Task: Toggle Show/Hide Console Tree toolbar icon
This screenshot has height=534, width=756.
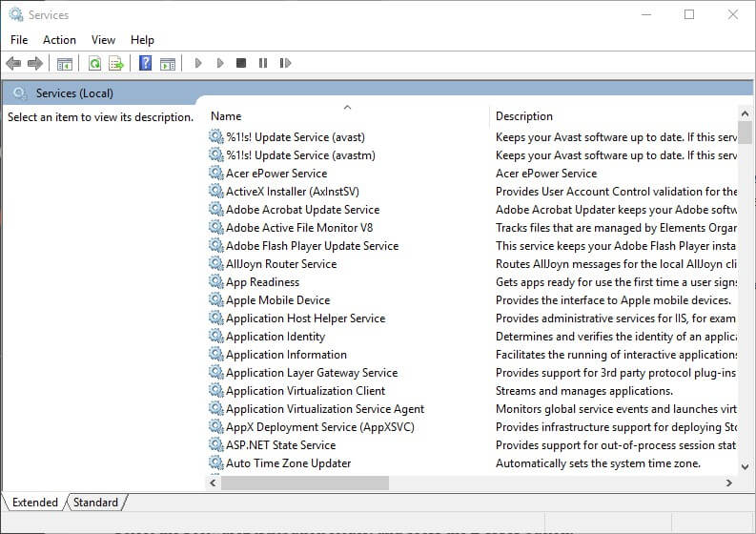Action: coord(65,63)
